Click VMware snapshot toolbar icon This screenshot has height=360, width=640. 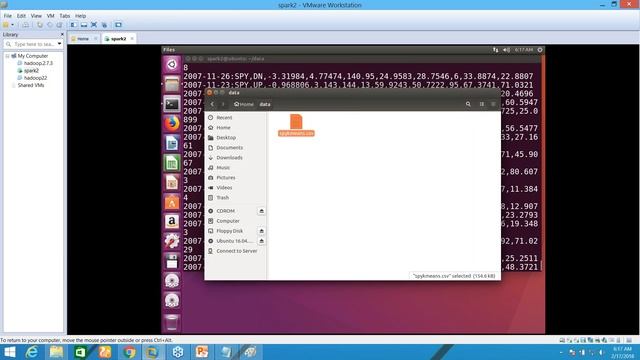click(x=40, y=25)
